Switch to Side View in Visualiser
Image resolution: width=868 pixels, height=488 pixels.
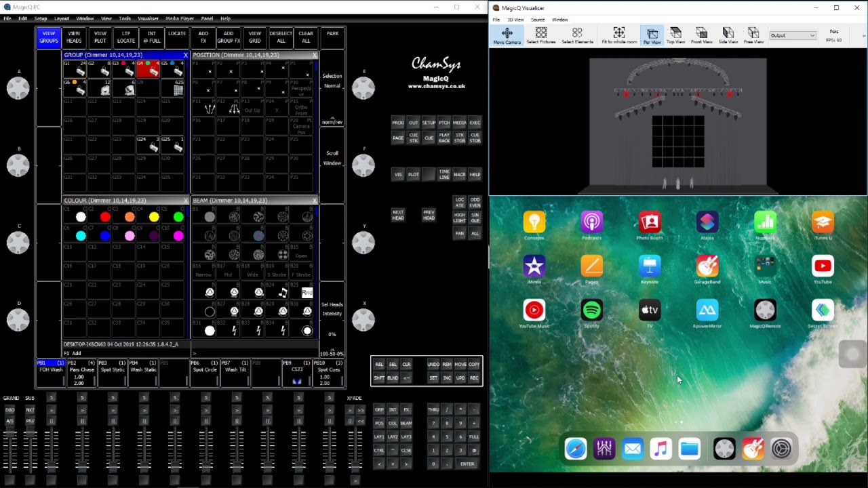point(728,36)
